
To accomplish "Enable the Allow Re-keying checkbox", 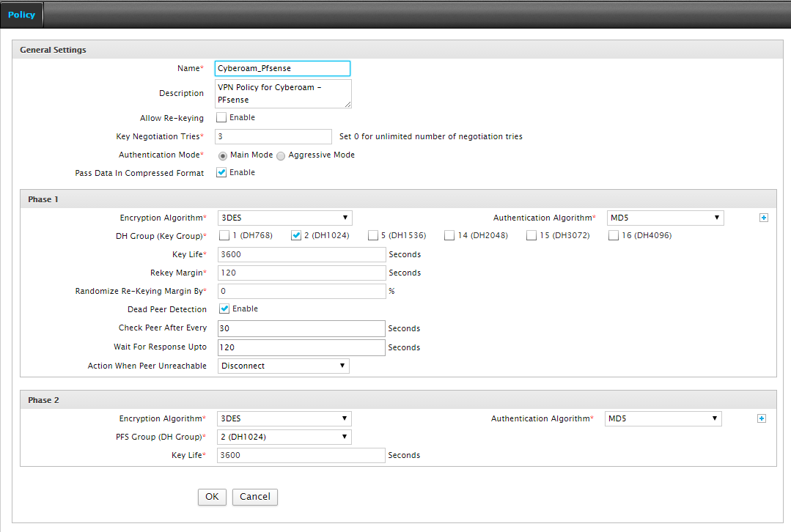I will [221, 117].
